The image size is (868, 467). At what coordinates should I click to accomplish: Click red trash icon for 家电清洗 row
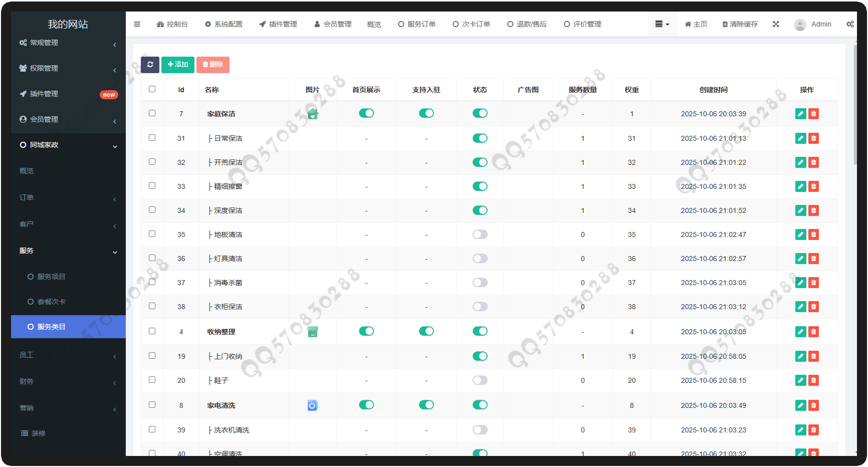[x=813, y=405]
